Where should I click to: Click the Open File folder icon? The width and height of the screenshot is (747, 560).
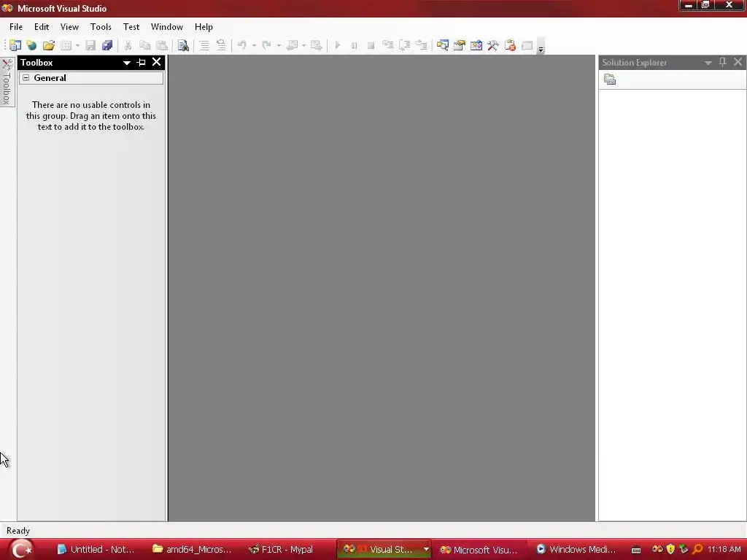[x=49, y=45]
